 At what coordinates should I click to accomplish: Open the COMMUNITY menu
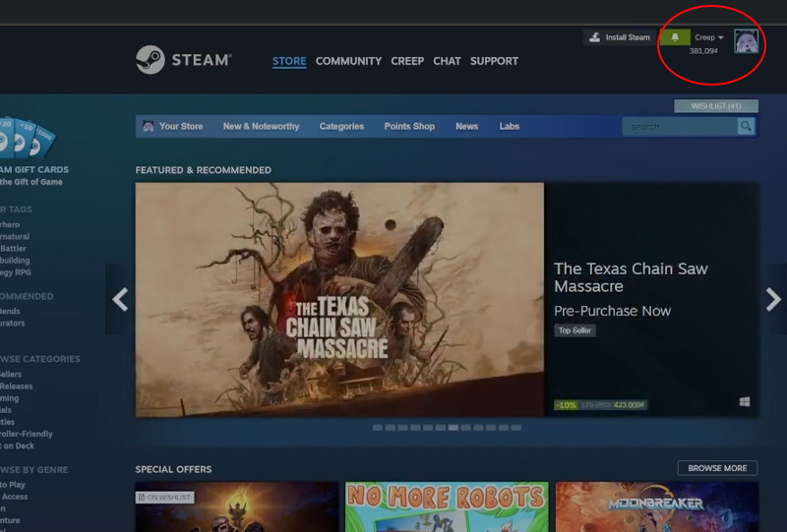point(348,61)
